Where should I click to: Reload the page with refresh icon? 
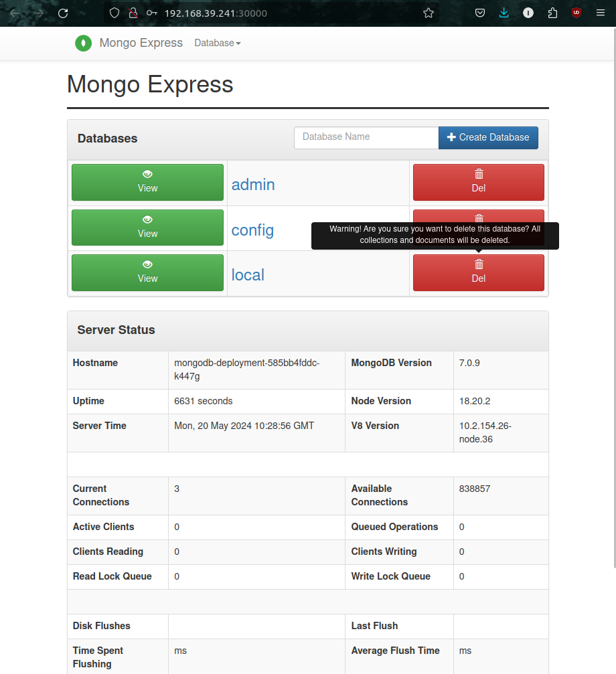[63, 13]
